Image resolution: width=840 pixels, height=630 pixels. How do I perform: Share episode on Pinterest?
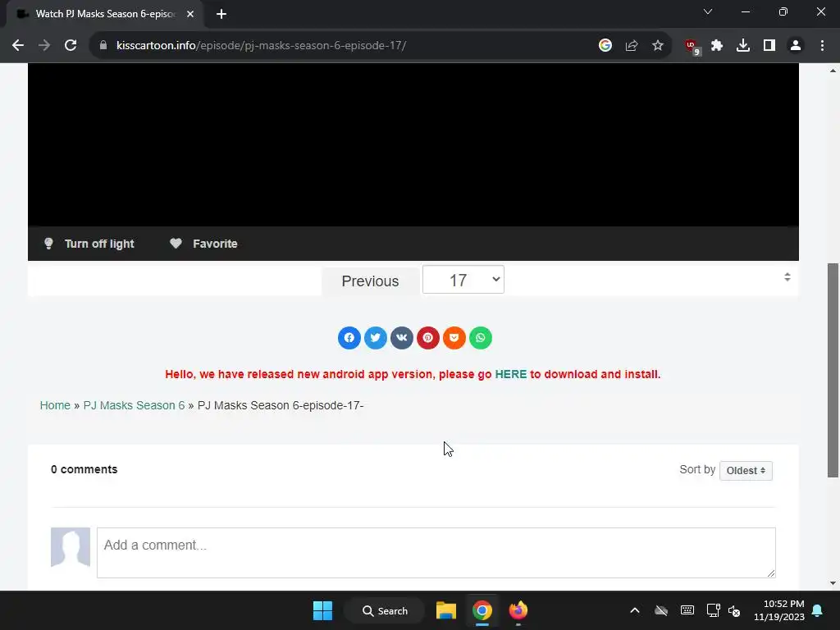(427, 338)
